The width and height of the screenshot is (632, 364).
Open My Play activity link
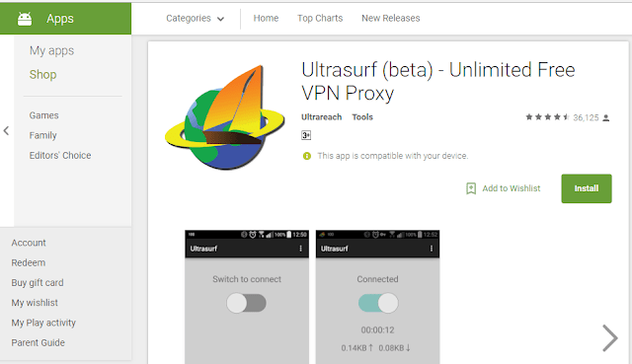43,323
